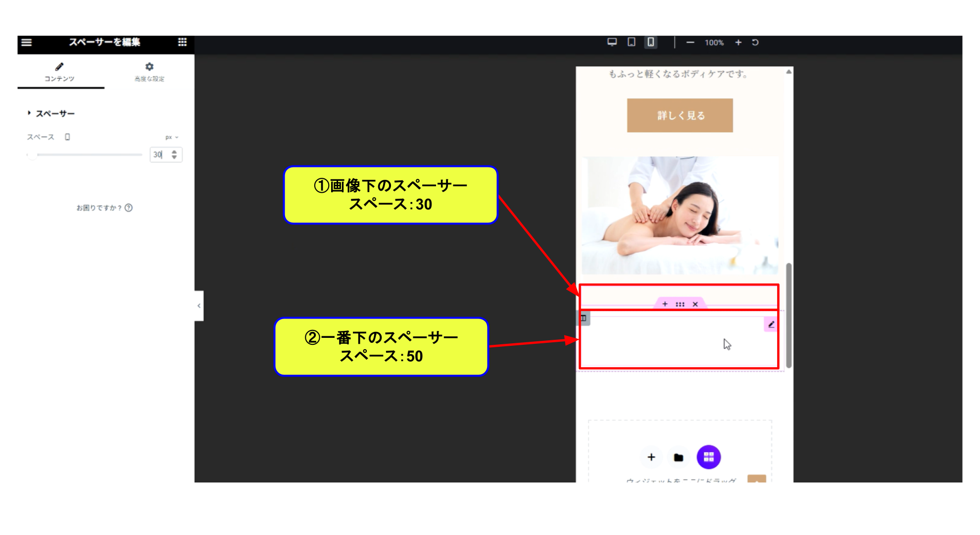Switch to tablet preview mode
Screen dimensions: 980x535
point(632,42)
